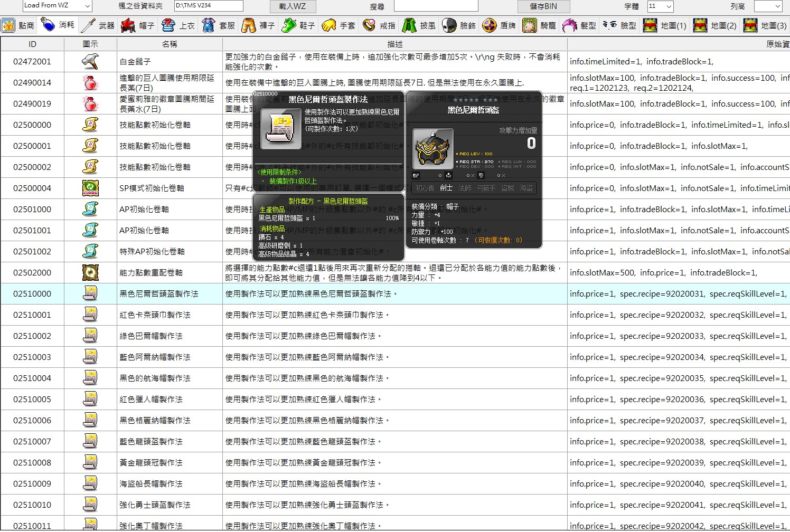Click the 名稱 column header
The width and height of the screenshot is (790, 532).
click(170, 44)
